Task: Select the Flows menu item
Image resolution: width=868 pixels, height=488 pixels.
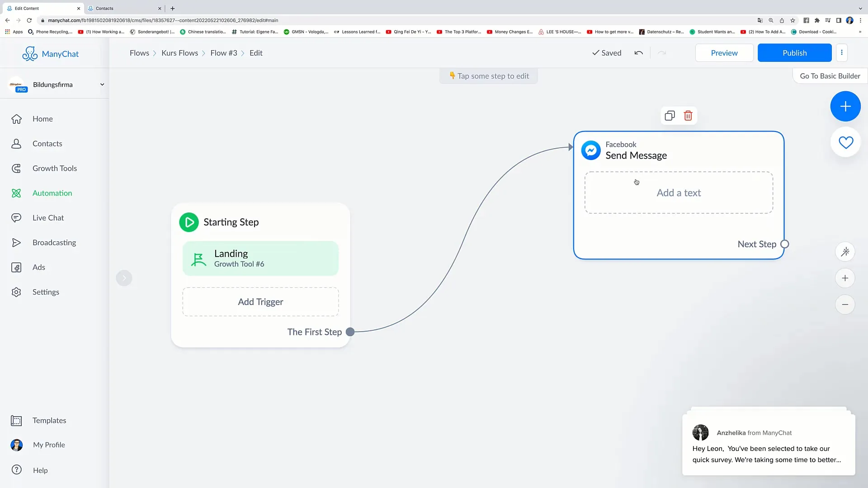Action: 140,52
